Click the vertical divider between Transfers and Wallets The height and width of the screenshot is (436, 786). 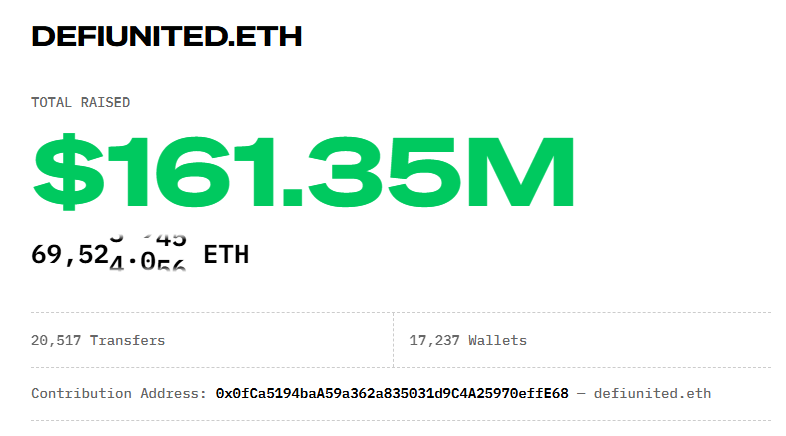click(393, 340)
